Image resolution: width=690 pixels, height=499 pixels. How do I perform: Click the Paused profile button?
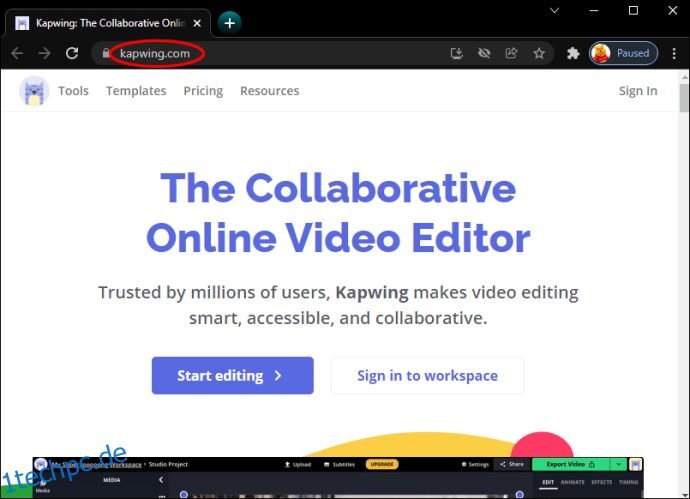(x=624, y=53)
